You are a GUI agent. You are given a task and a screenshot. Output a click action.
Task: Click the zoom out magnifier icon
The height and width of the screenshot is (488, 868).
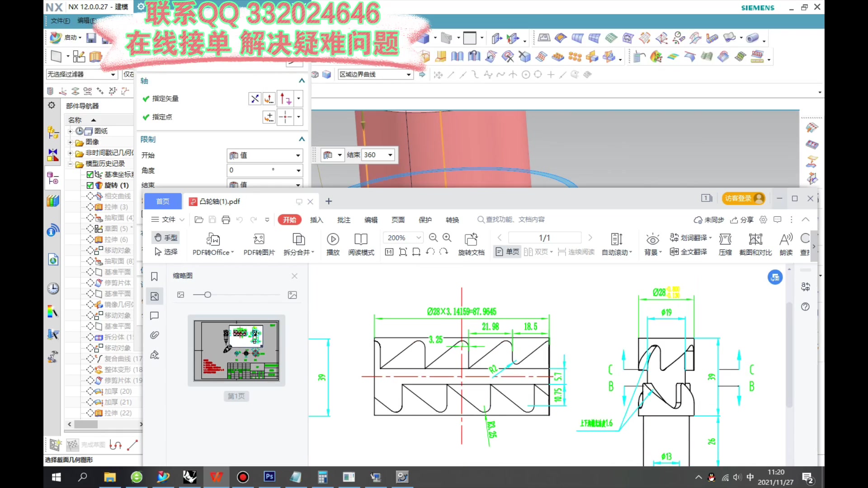433,238
